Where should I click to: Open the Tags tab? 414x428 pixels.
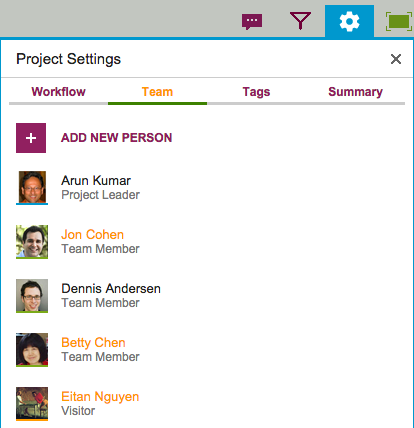click(256, 92)
